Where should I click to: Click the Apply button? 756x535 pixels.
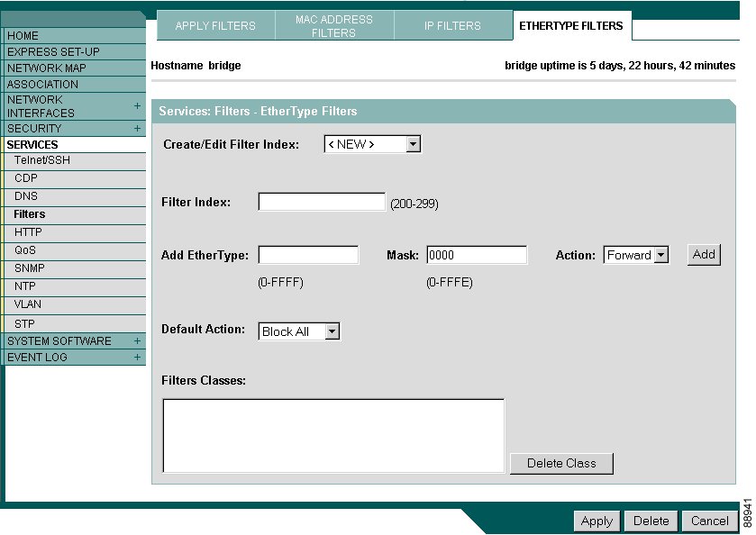597,521
